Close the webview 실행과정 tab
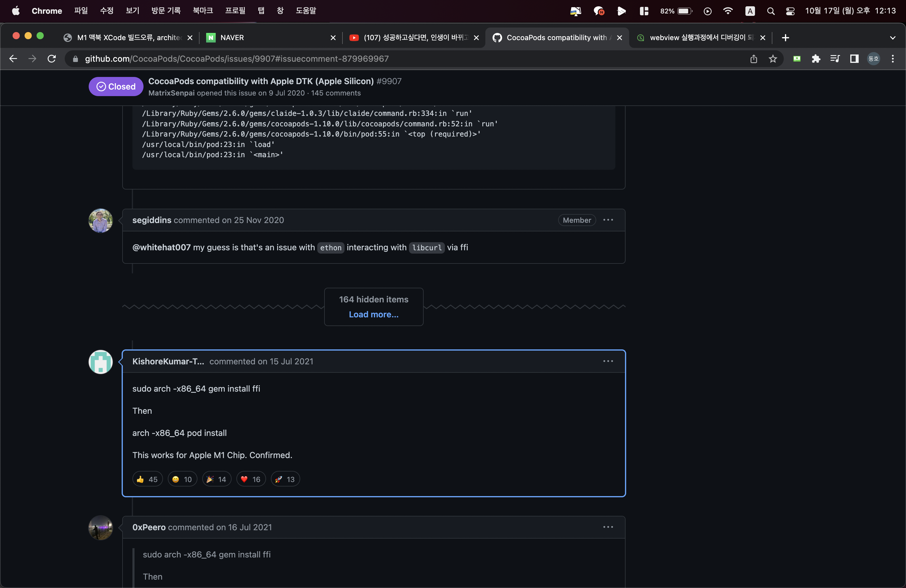Screen dimensions: 906x588 762,38
